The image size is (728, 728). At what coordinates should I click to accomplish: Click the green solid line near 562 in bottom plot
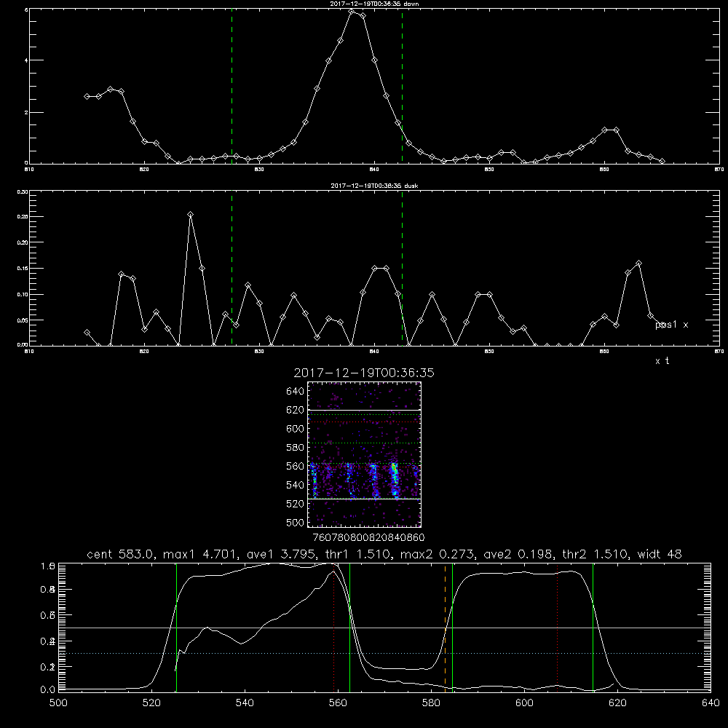pyautogui.click(x=349, y=627)
